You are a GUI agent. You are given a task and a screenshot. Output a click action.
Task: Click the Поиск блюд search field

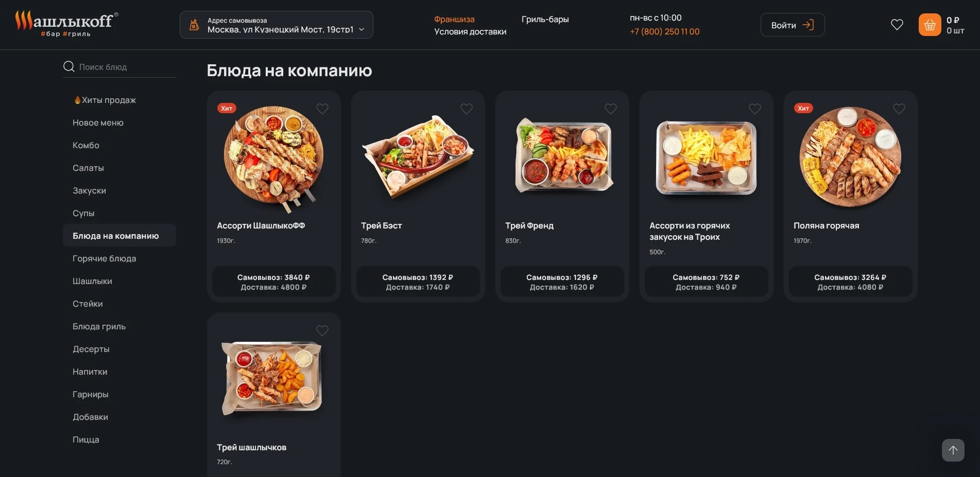[119, 67]
